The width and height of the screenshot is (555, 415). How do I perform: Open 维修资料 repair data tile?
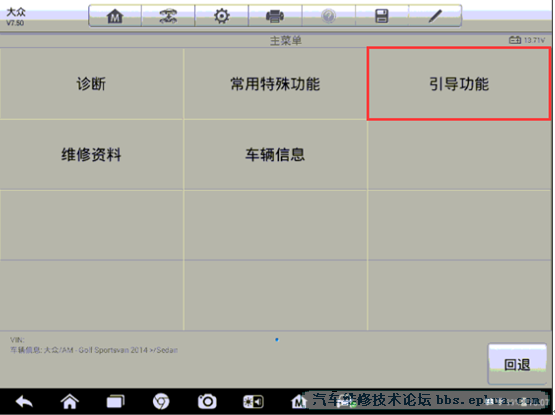point(91,155)
